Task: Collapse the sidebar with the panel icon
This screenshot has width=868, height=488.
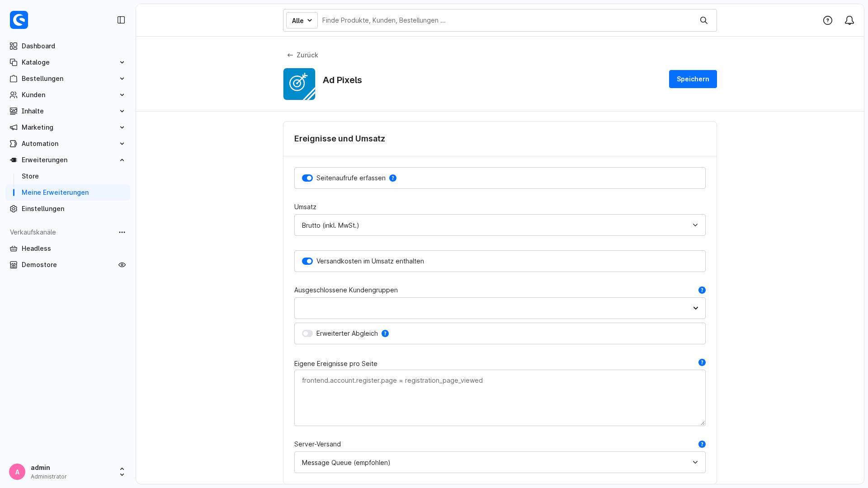Action: click(121, 20)
